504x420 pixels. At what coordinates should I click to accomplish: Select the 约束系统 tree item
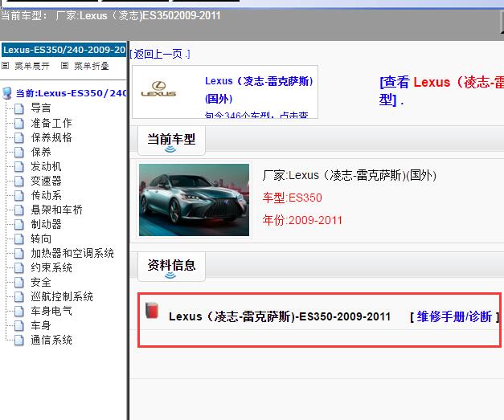point(51,267)
